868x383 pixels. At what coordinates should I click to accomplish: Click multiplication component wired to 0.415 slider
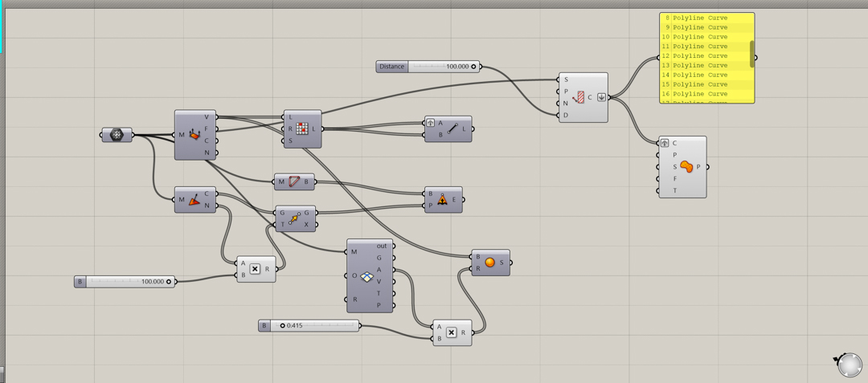[x=451, y=332]
